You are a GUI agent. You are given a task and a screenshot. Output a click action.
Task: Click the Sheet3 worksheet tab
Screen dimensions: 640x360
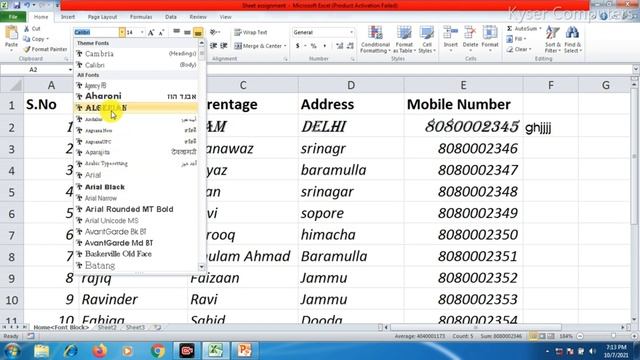click(136, 327)
